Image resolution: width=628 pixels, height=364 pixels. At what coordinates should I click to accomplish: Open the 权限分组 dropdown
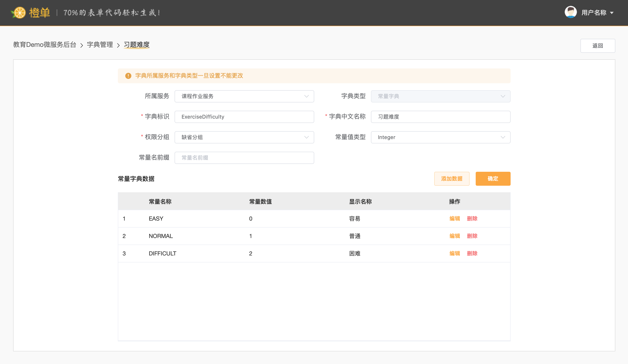244,137
